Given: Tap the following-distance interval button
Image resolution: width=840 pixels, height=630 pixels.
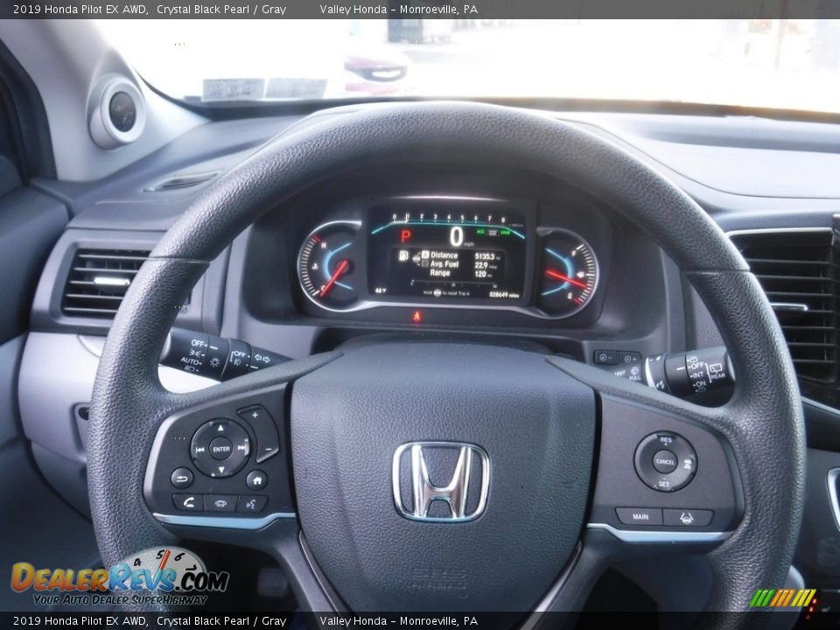Looking at the screenshot, I should (688, 463).
